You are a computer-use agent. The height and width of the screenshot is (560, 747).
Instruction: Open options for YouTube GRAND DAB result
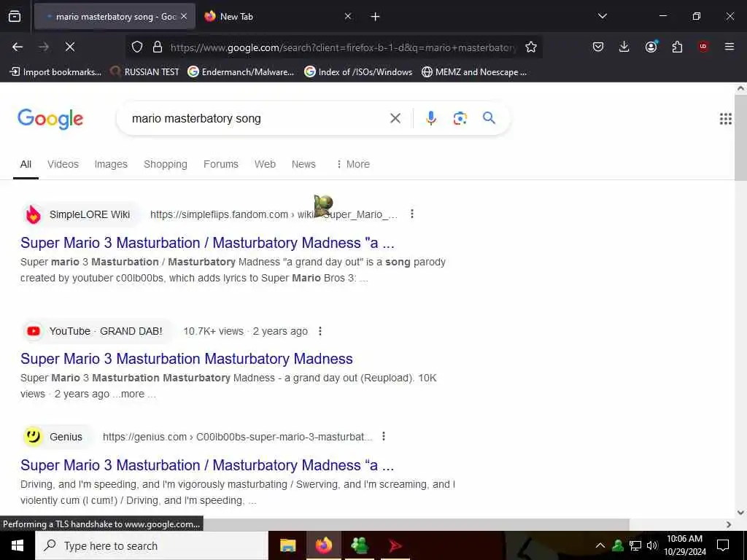point(320,331)
